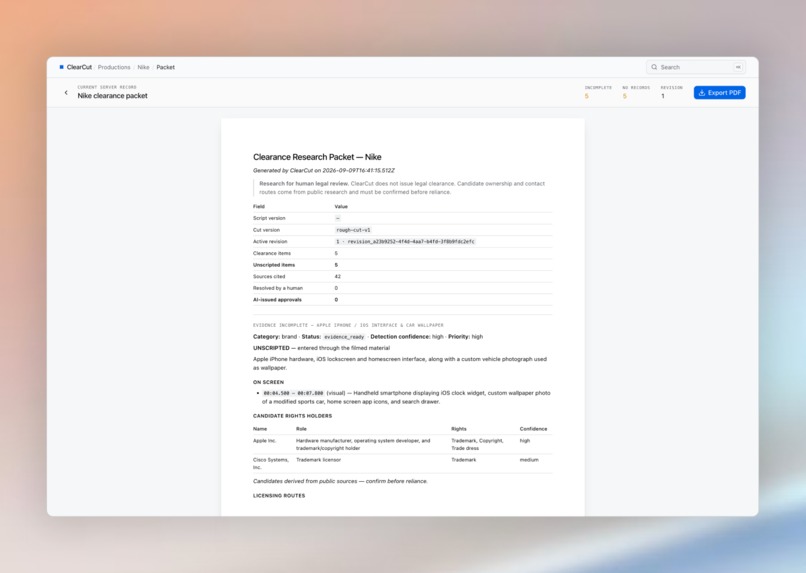Image resolution: width=806 pixels, height=573 pixels.
Task: Click into the Search field
Action: [696, 67]
